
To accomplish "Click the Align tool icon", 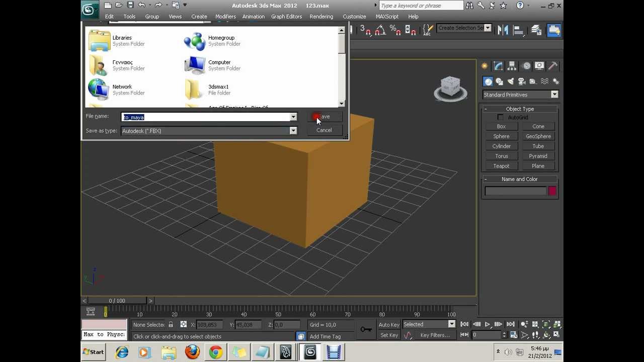I will (519, 30).
